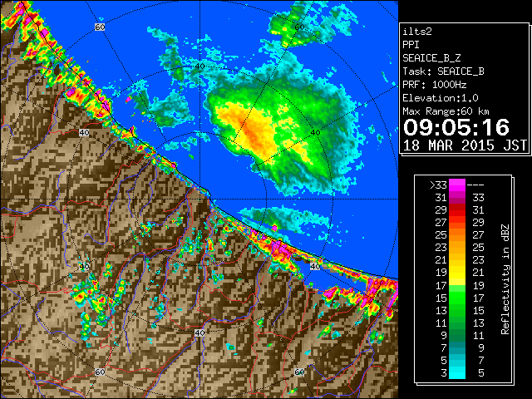Pick the purple 31–33 dBZ color band
532x399 pixels.
pyautogui.click(x=457, y=198)
